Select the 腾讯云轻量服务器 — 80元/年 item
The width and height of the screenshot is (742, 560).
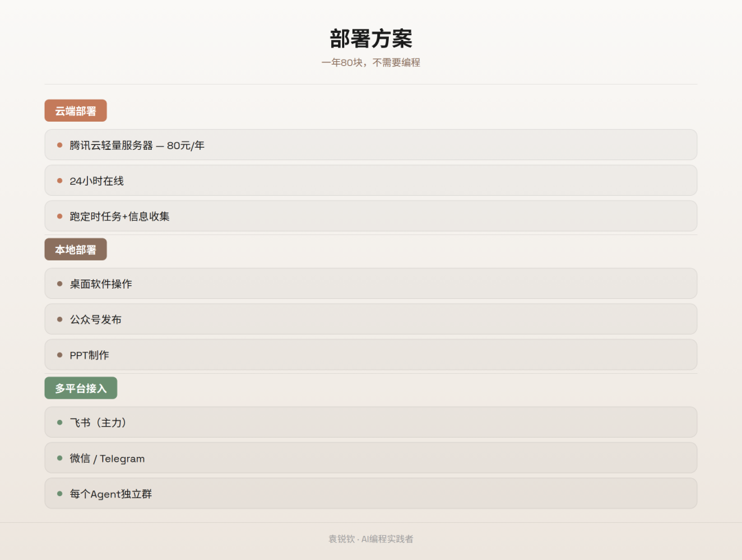(370, 145)
